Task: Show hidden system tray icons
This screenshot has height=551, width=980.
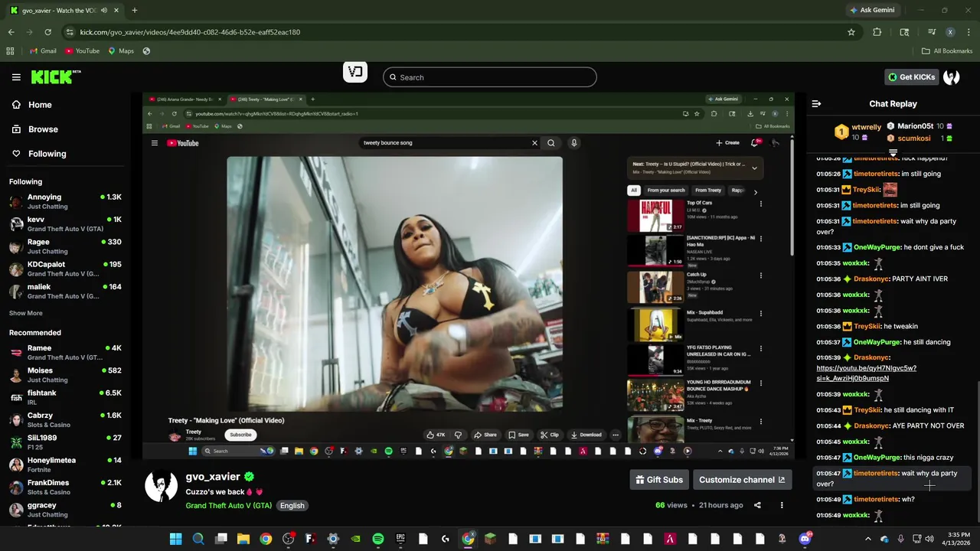Action: (867, 539)
